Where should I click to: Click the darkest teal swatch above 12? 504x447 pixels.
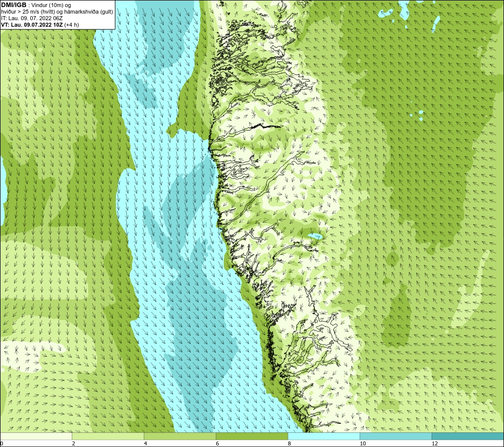[x=468, y=436]
